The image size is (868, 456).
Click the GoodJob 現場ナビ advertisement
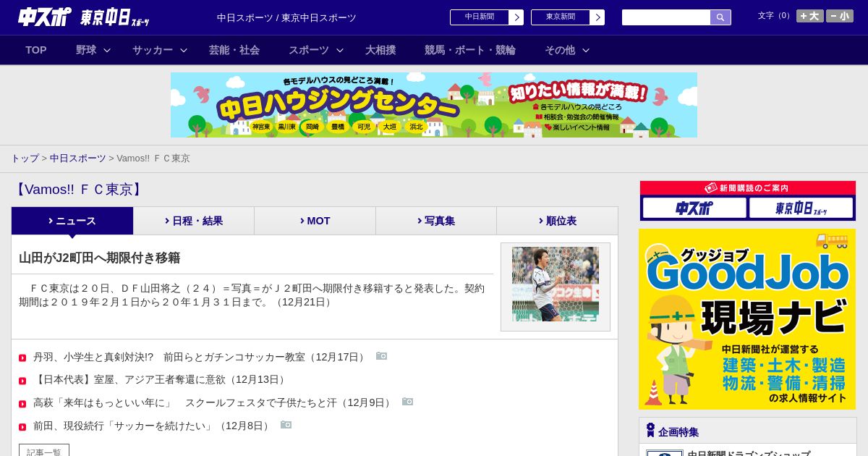(x=747, y=319)
